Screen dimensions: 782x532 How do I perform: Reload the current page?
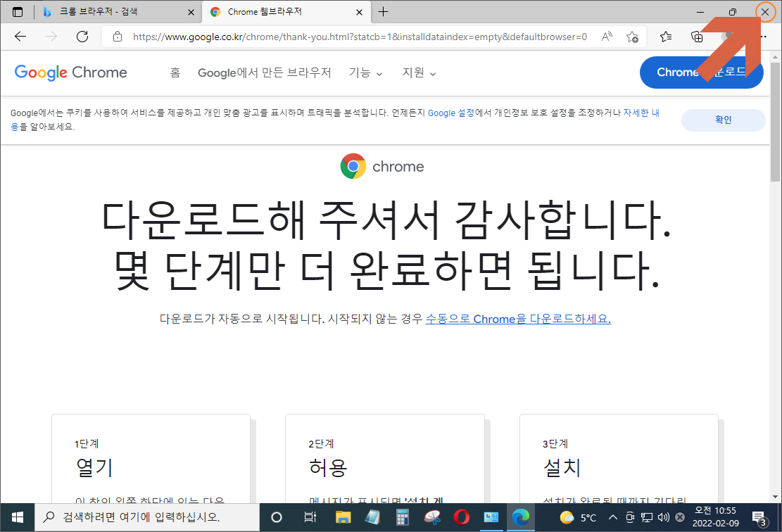(82, 37)
